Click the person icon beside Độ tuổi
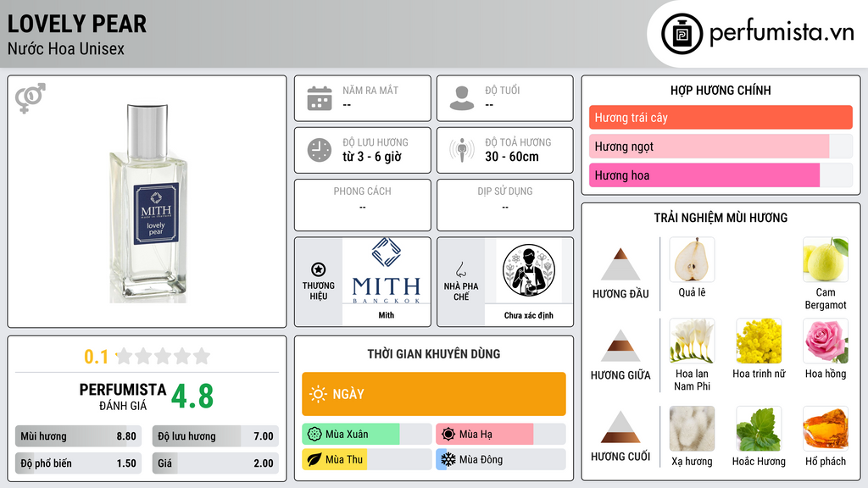Image resolution: width=868 pixels, height=488 pixels. [x=462, y=98]
